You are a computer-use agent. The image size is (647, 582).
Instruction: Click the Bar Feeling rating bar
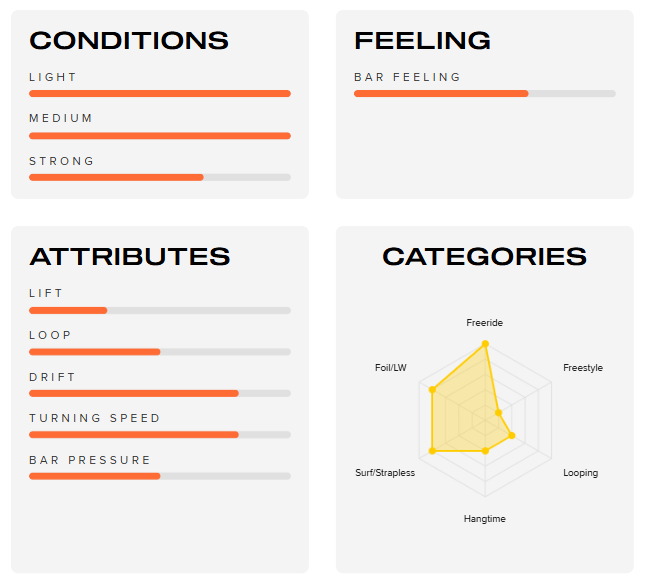(x=485, y=94)
